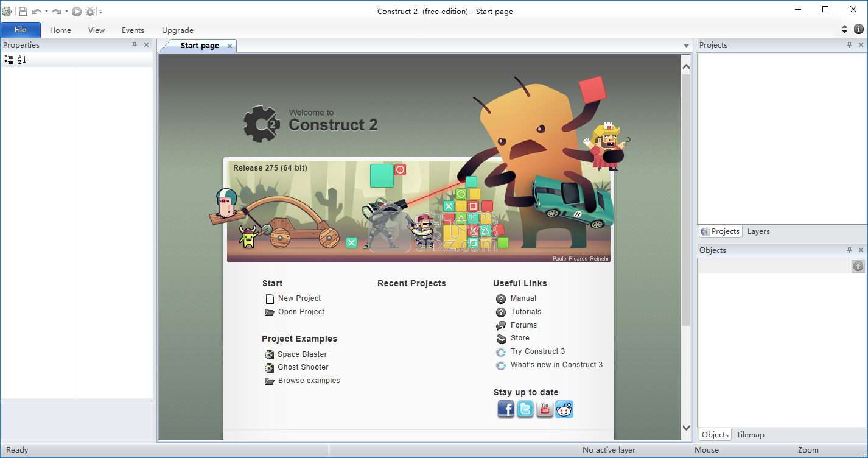The width and height of the screenshot is (868, 458).
Task: Open the Redo history dropdown arrow
Action: point(66,12)
